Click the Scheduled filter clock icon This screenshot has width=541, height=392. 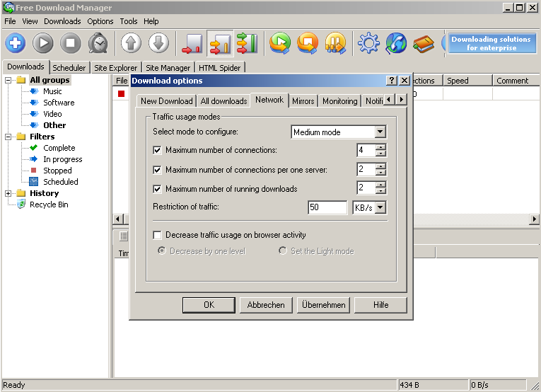coord(34,182)
